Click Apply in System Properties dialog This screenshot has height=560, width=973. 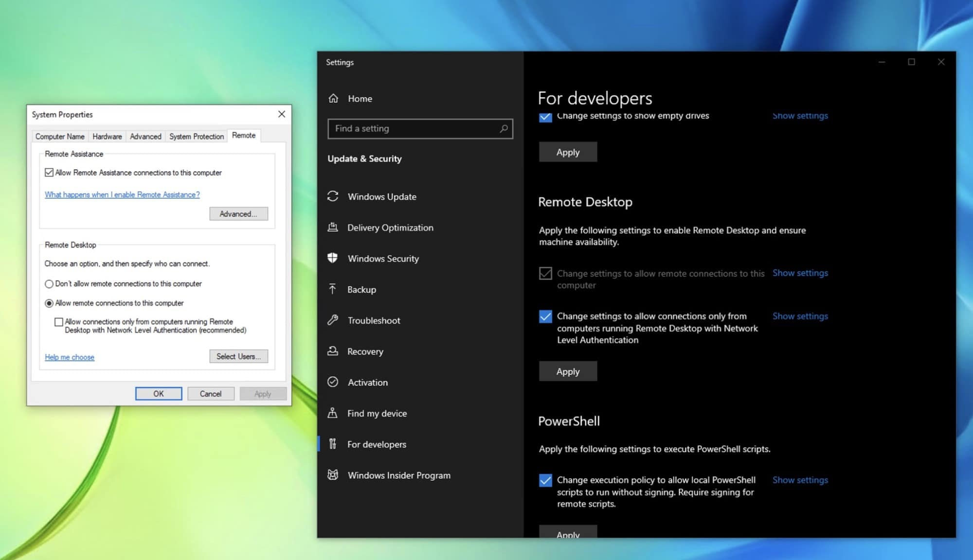(263, 394)
